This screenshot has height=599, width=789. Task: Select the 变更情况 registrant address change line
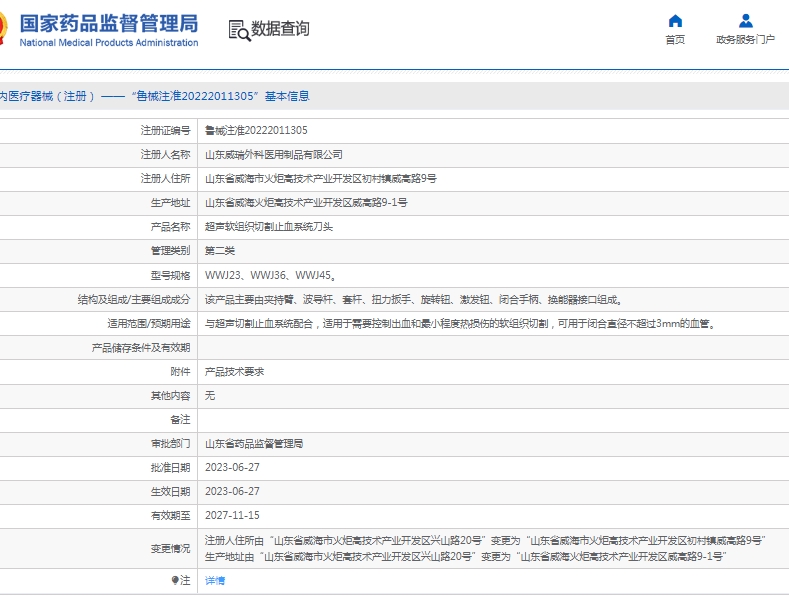tap(485, 541)
